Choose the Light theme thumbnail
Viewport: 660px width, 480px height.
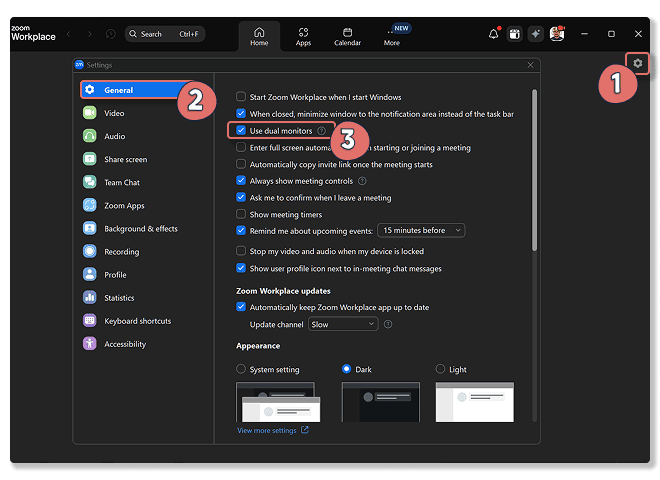[x=475, y=402]
